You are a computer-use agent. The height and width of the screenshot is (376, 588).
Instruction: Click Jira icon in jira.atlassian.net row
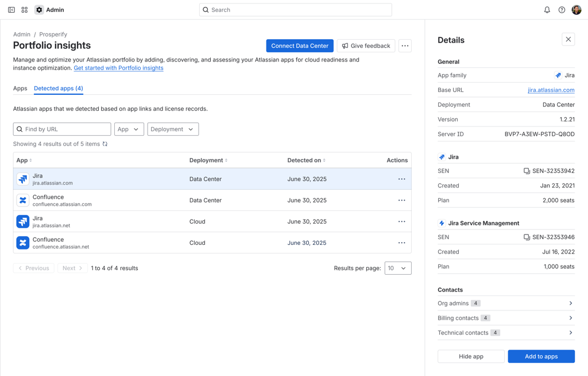[x=23, y=221]
